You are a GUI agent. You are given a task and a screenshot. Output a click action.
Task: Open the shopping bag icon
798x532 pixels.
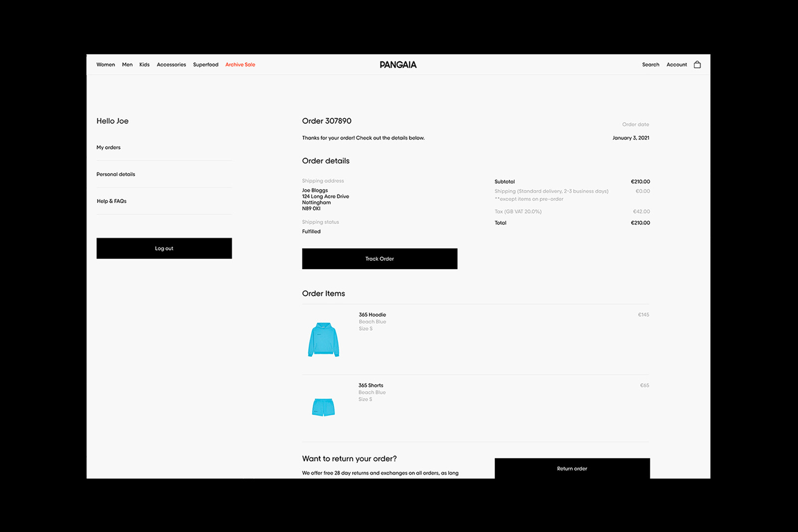[697, 64]
